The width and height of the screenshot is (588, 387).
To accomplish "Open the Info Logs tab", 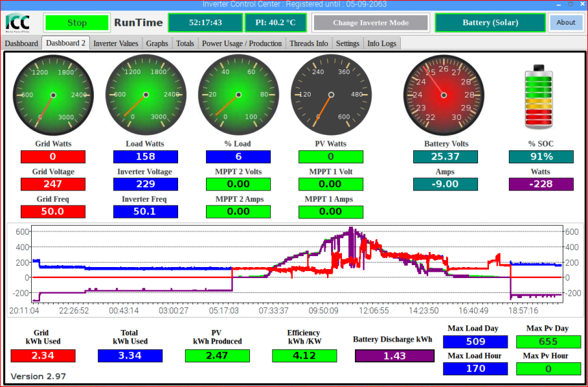I will (x=382, y=43).
